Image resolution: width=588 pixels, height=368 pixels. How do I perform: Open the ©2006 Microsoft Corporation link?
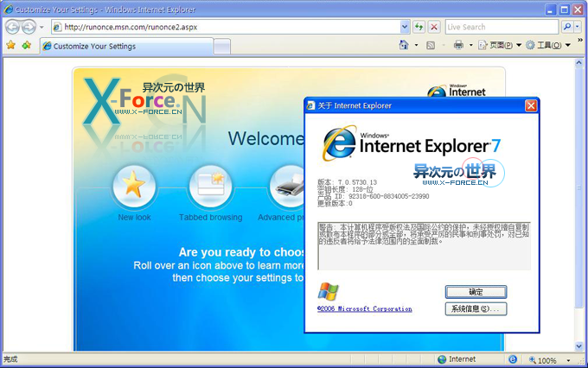click(365, 308)
